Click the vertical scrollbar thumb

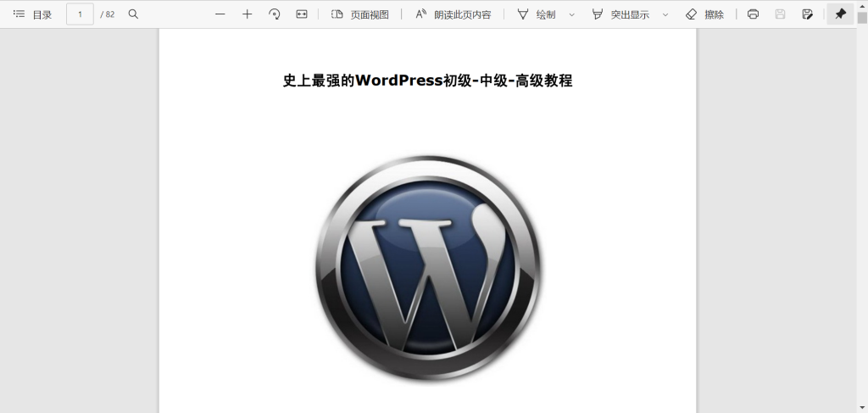coord(862,18)
